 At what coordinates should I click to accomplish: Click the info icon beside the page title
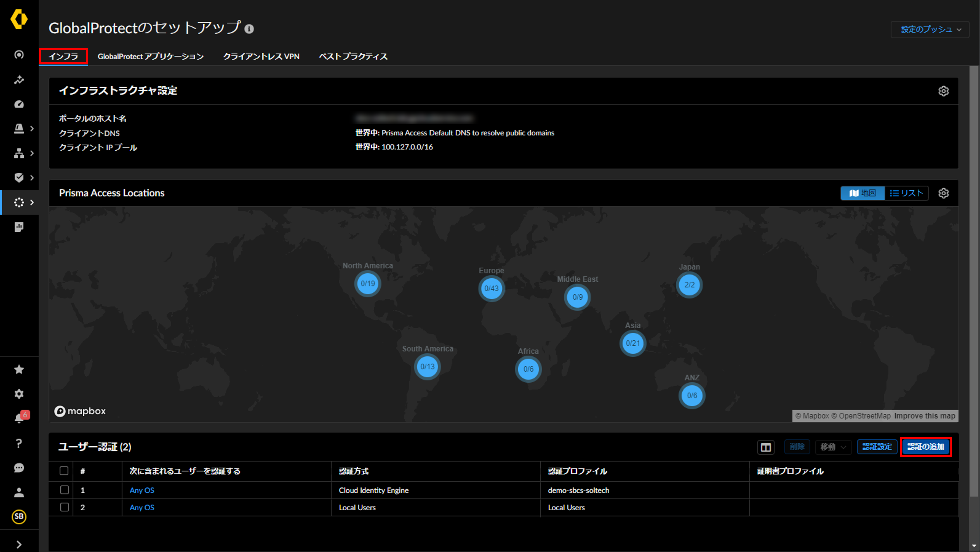[249, 29]
